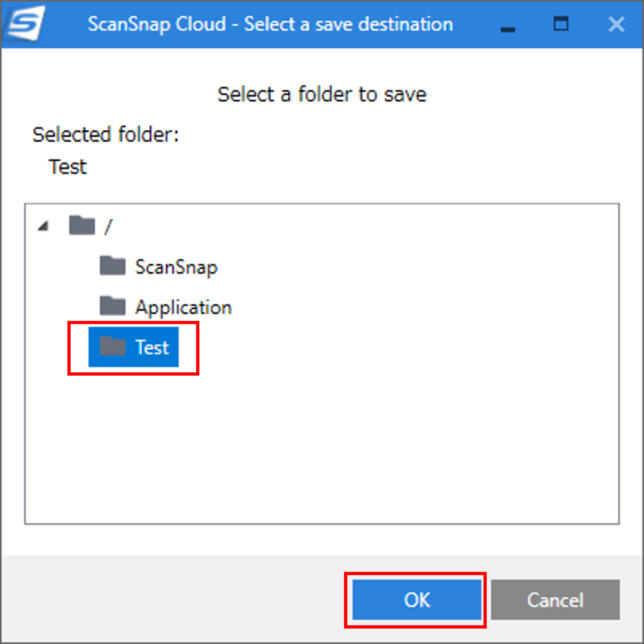Click the ScanSnap folder icon
The width and height of the screenshot is (644, 644).
(112, 266)
